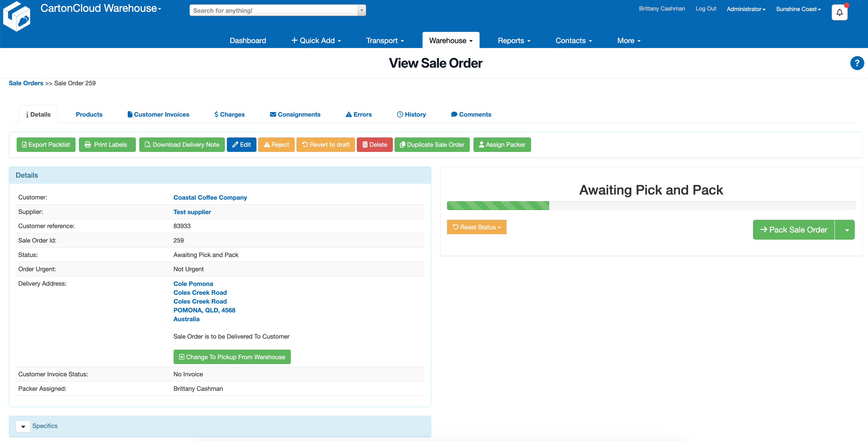
Task: Click Revert to draft
Action: (326, 144)
